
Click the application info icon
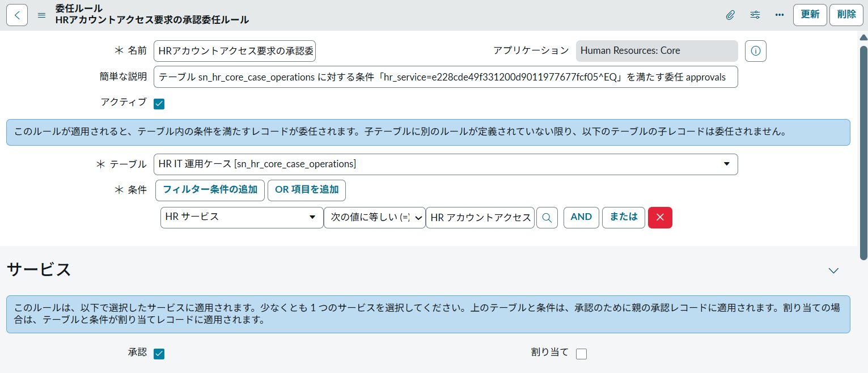click(x=755, y=51)
